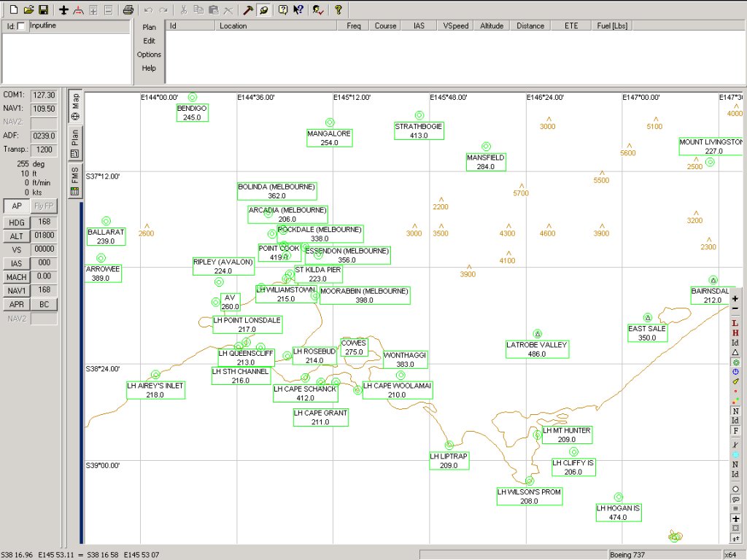Click the Distance column header
The image size is (747, 560).
pos(530,26)
